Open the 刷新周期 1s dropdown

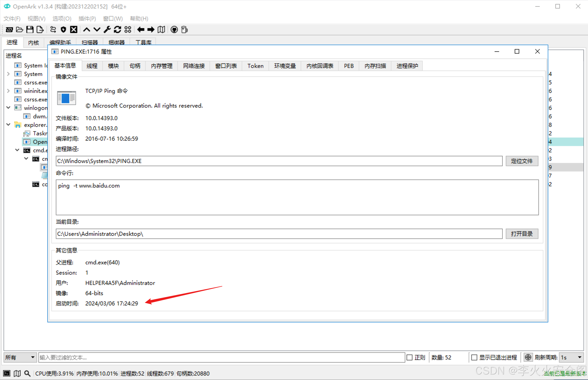[571, 357]
